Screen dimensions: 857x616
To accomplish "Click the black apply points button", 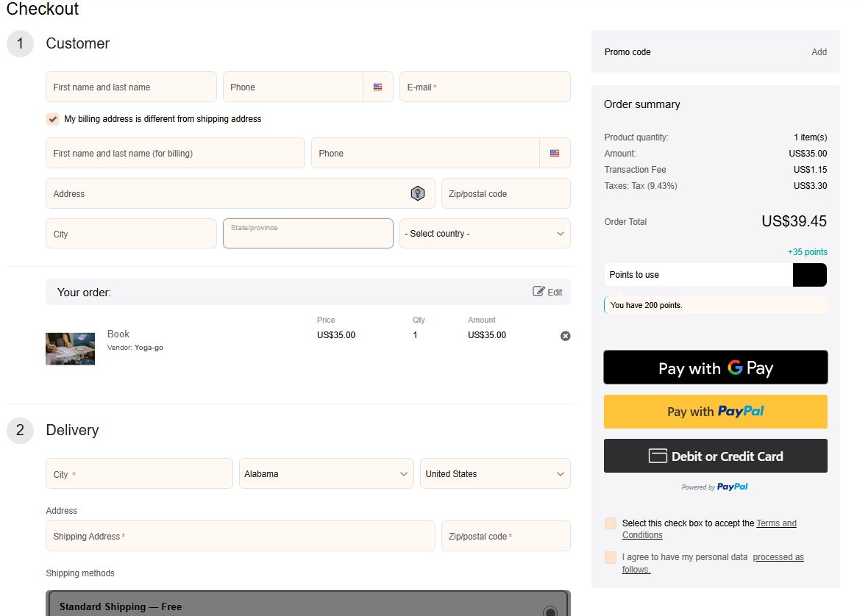I will click(x=809, y=275).
